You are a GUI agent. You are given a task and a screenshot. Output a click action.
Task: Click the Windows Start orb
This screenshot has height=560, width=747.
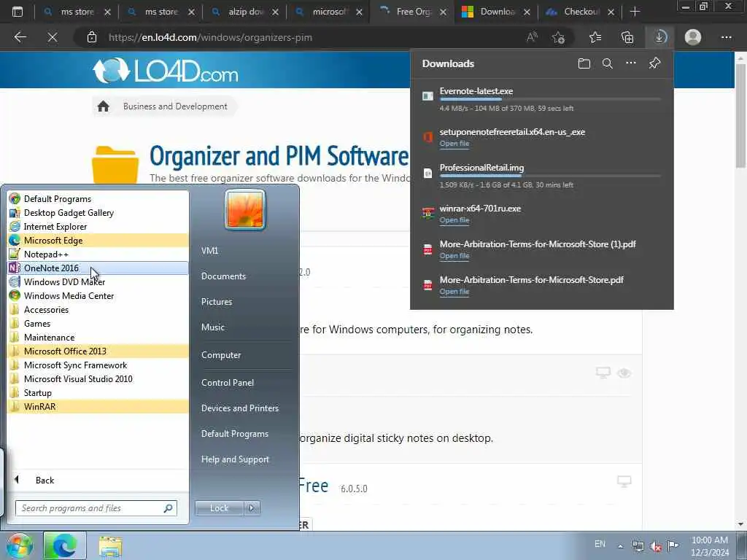[x=18, y=546]
